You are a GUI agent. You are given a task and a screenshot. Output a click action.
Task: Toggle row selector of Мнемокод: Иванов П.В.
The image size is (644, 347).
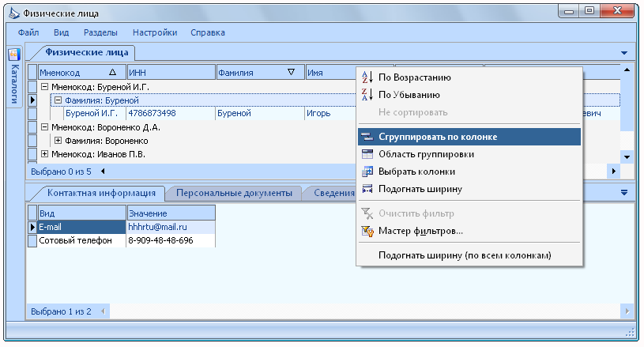[32, 154]
